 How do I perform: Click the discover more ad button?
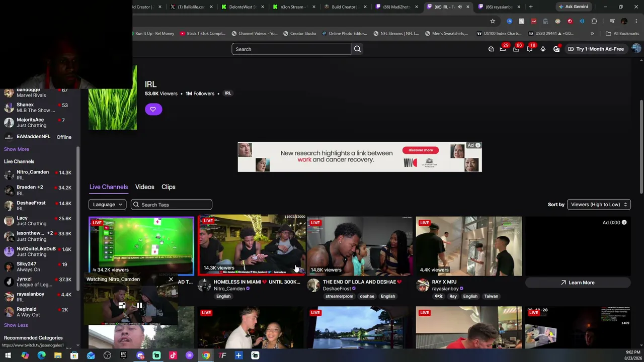click(421, 150)
